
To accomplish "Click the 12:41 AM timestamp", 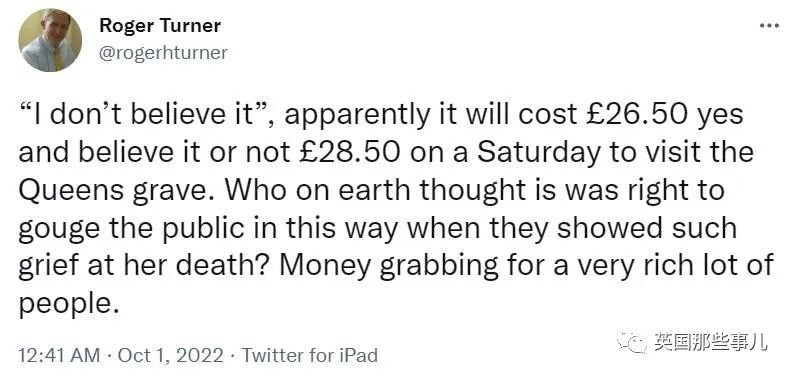I will [x=59, y=355].
